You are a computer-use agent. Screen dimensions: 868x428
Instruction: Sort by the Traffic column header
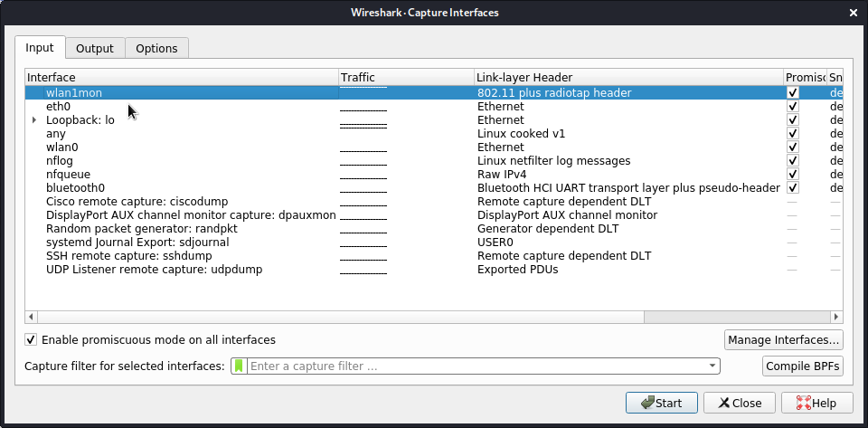(x=406, y=77)
